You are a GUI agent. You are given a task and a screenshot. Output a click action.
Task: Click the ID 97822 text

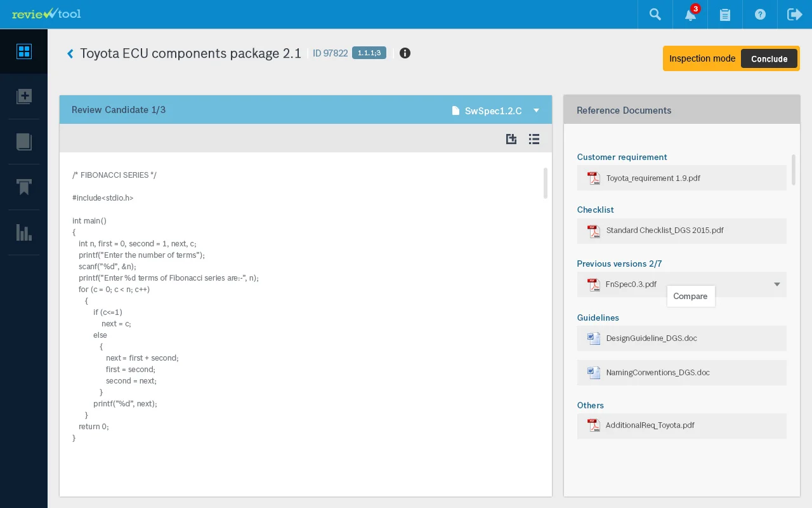[330, 53]
